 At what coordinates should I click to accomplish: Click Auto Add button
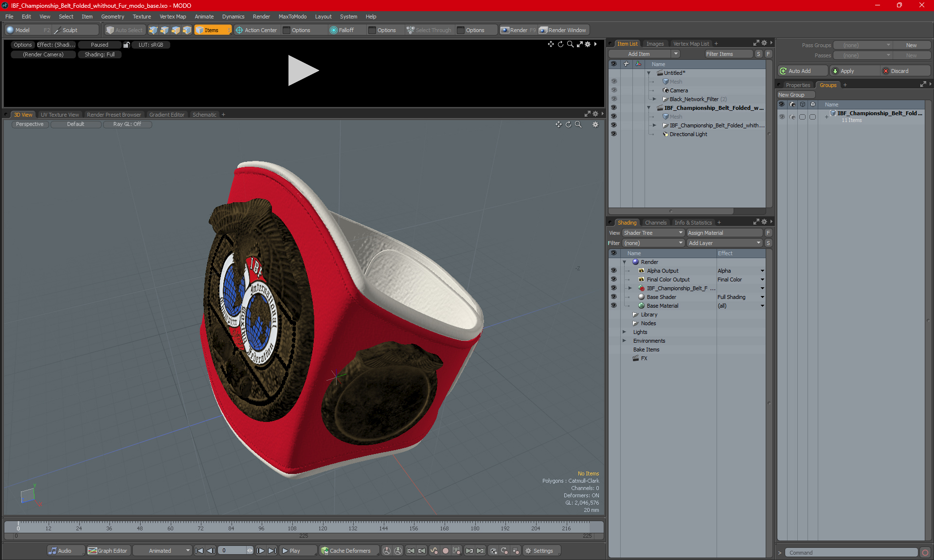point(802,71)
